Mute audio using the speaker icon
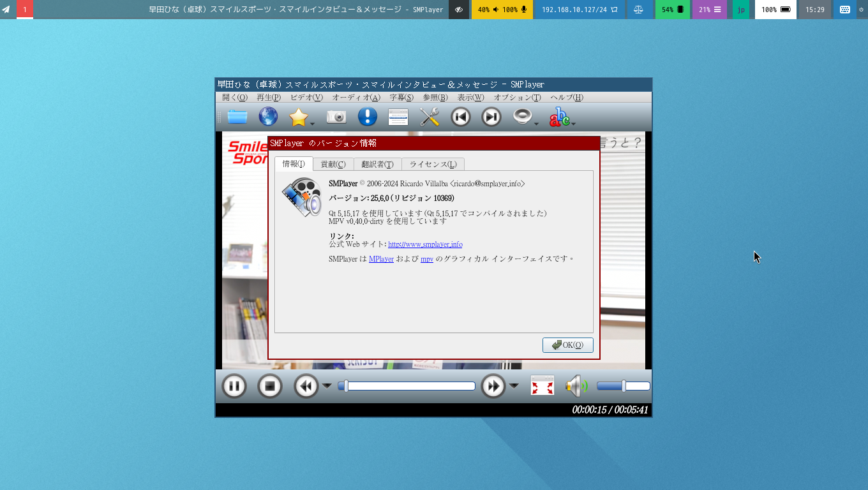 click(577, 386)
